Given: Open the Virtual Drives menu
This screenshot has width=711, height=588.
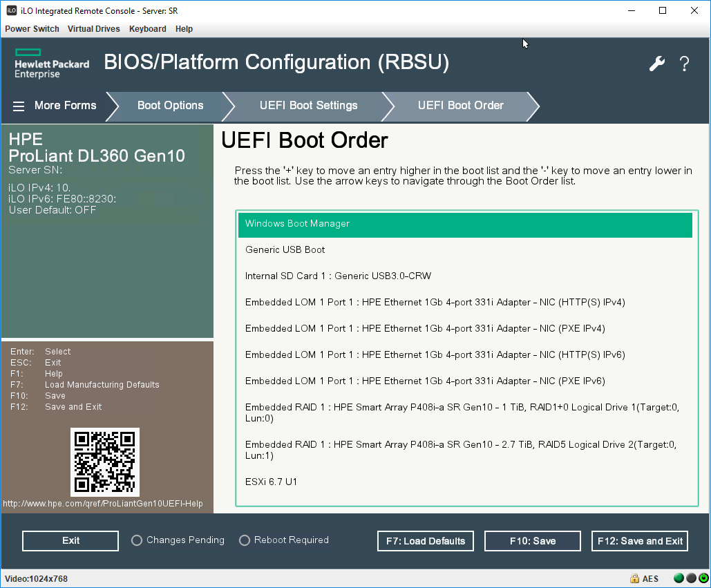Looking at the screenshot, I should tap(94, 29).
